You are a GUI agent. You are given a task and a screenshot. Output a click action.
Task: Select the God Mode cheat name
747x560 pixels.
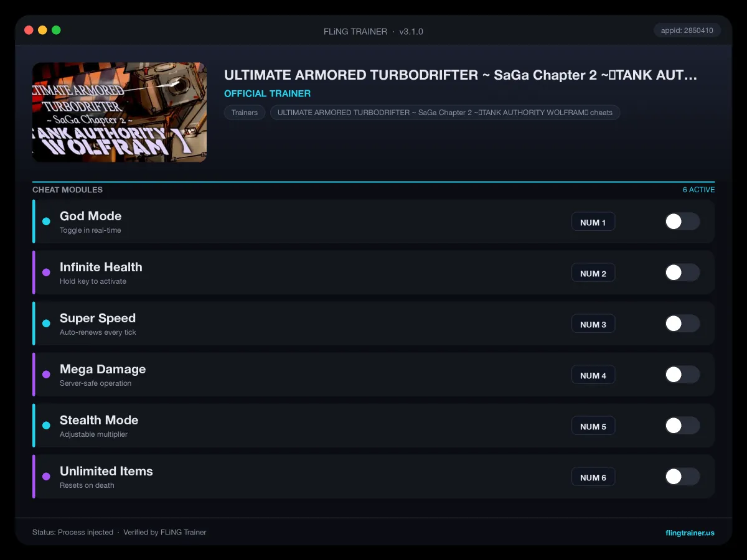[x=90, y=216]
